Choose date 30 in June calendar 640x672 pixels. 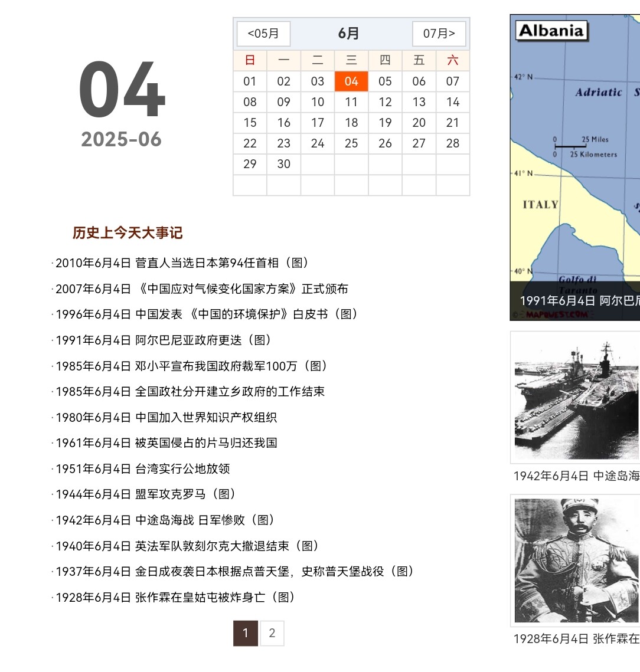pos(284,164)
